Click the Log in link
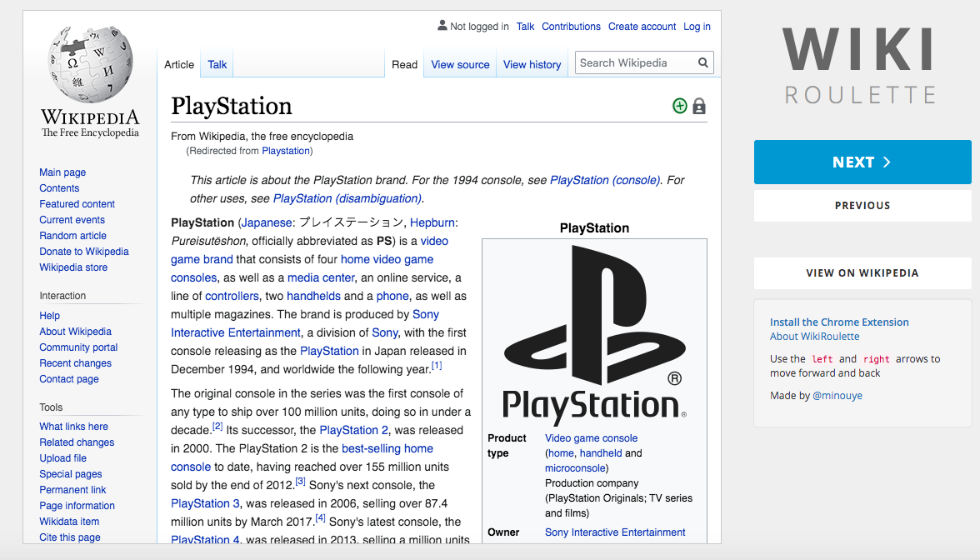 pos(697,27)
